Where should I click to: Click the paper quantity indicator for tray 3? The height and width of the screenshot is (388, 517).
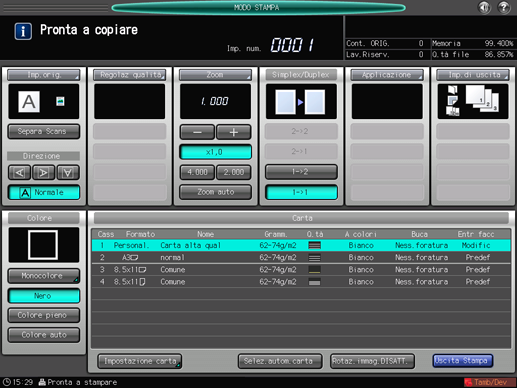[314, 270]
